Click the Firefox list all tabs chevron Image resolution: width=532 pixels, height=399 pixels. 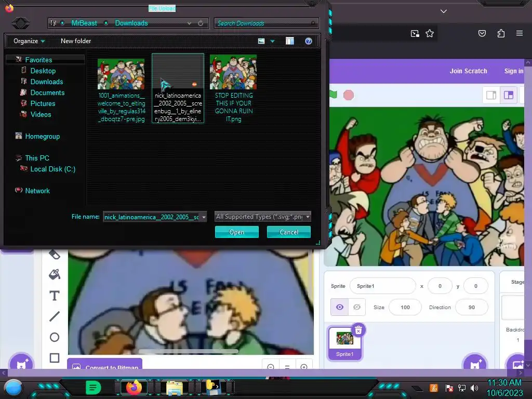pos(444,11)
